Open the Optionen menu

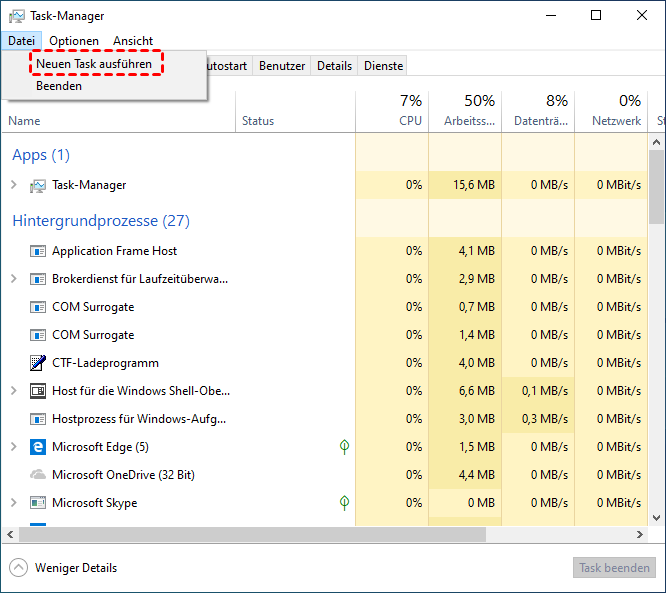pos(74,41)
